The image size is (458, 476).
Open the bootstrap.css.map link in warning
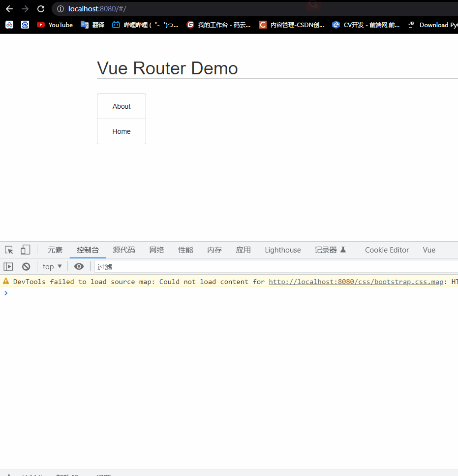tap(356, 282)
